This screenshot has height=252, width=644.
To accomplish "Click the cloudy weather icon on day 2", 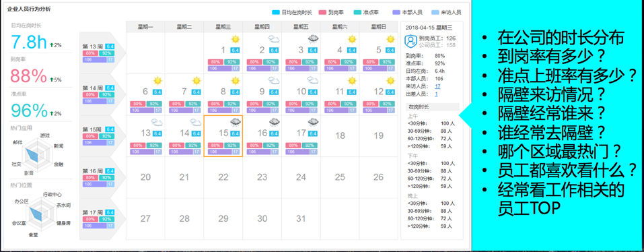I will pos(274,40).
